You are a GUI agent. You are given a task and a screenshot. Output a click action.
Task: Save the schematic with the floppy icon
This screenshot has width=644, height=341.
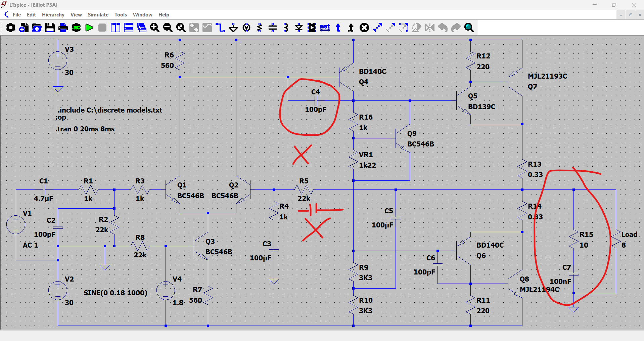[50, 28]
